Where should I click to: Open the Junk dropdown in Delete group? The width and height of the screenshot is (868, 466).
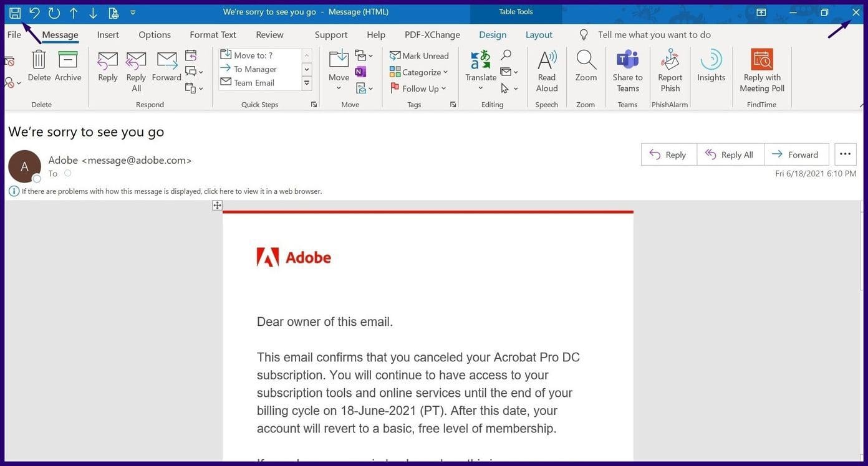point(12,82)
